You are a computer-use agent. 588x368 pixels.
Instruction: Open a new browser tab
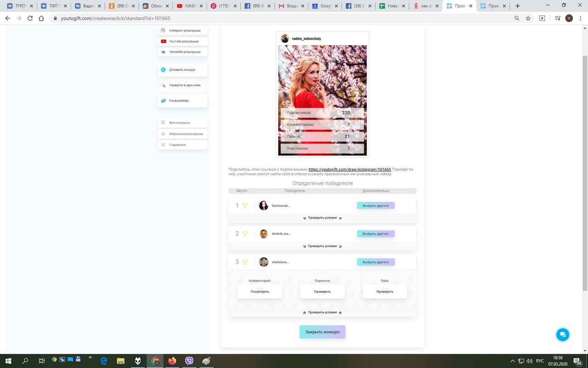point(518,6)
